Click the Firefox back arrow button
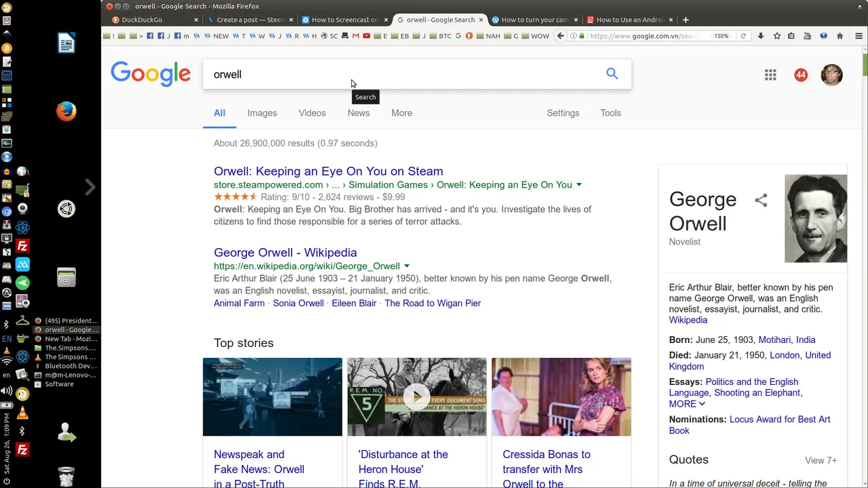868x488 pixels. (560, 36)
